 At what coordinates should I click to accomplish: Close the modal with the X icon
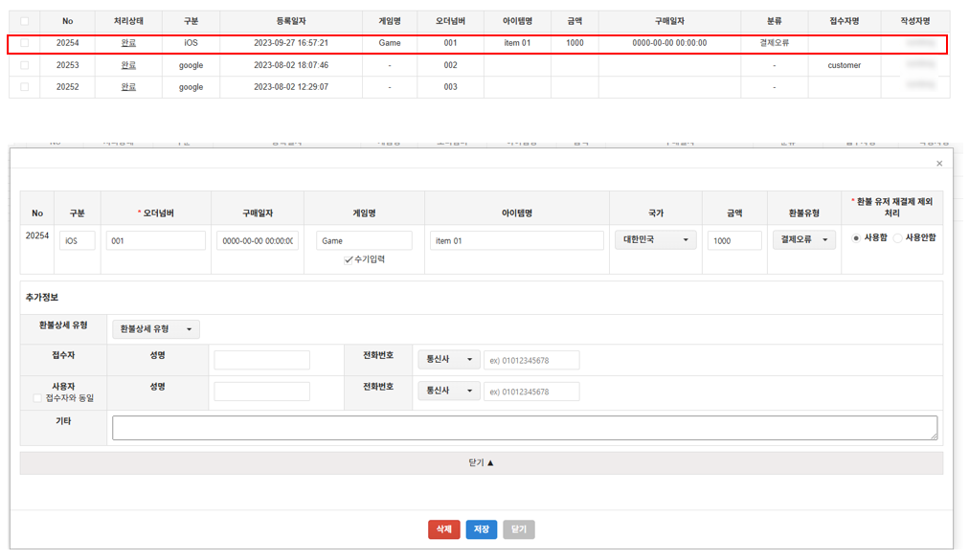(x=938, y=164)
